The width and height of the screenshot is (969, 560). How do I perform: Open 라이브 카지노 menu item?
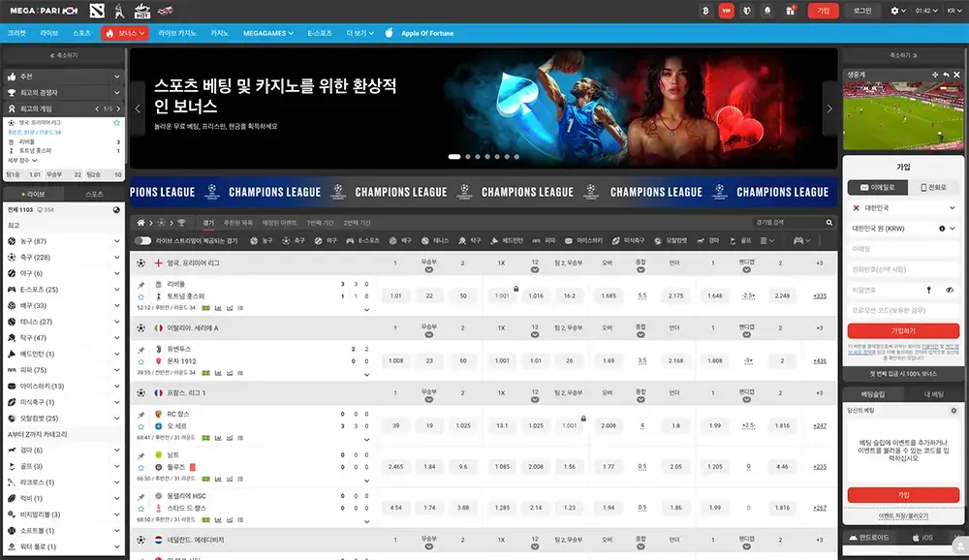pos(176,33)
